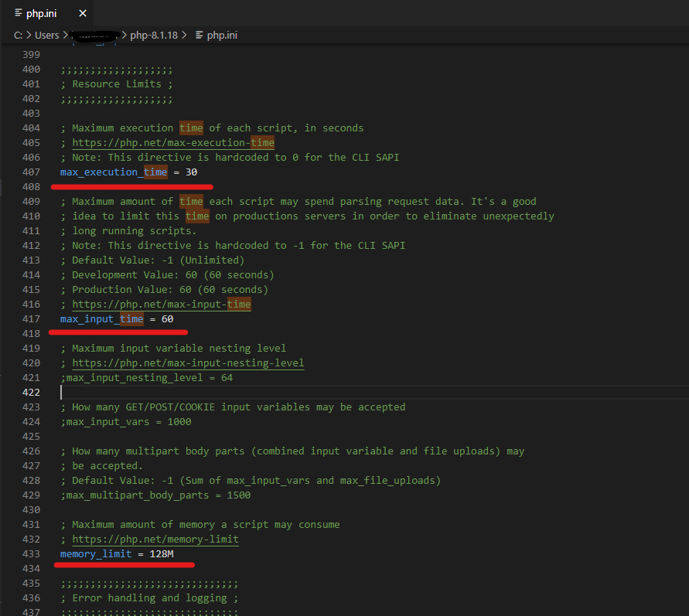
Task: Click the file icon in php.ini tab
Action: [18, 12]
